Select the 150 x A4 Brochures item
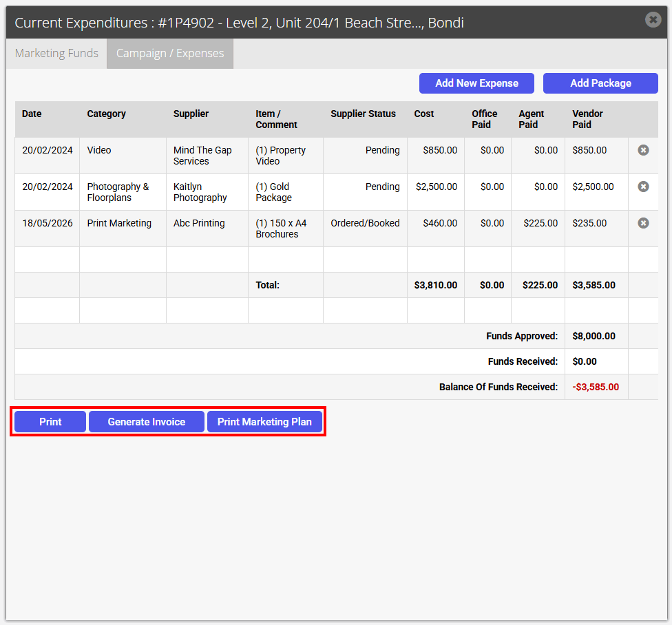672x625 pixels. 281,229
